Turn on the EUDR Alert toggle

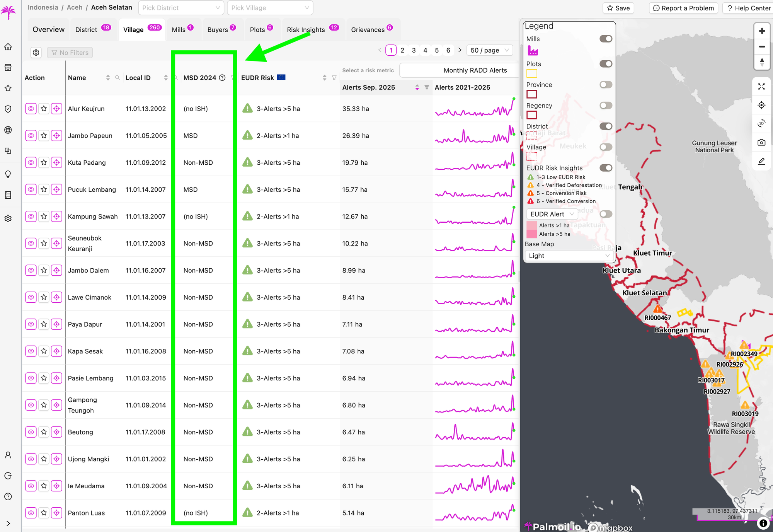pos(606,214)
